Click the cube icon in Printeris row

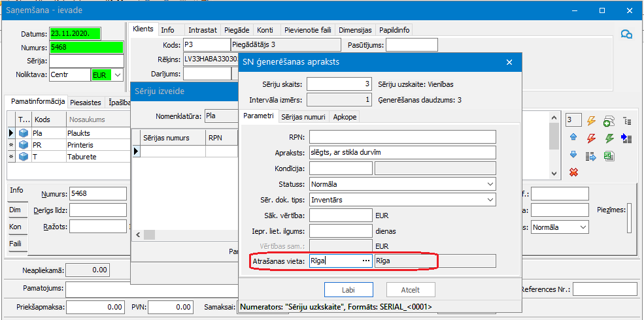point(24,145)
